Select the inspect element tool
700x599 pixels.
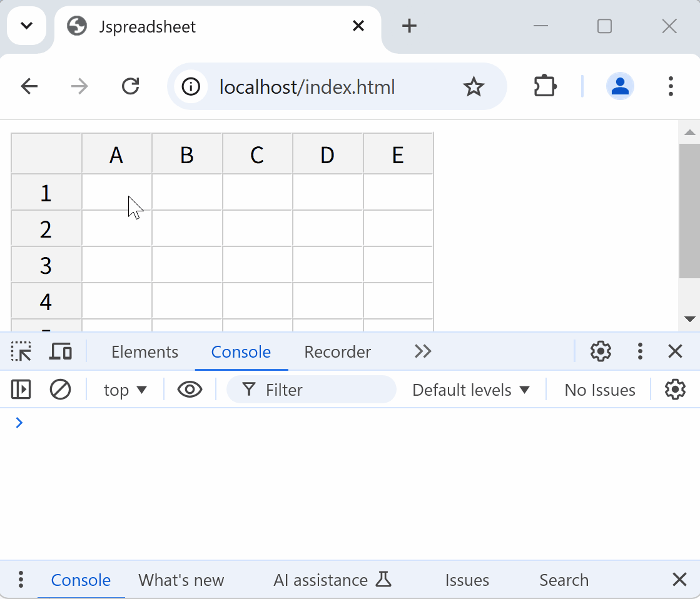pyautogui.click(x=21, y=351)
